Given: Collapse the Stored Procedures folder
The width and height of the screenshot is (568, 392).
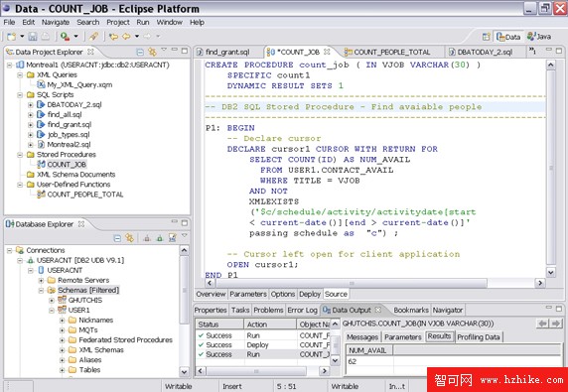Looking at the screenshot, I should 20,155.
